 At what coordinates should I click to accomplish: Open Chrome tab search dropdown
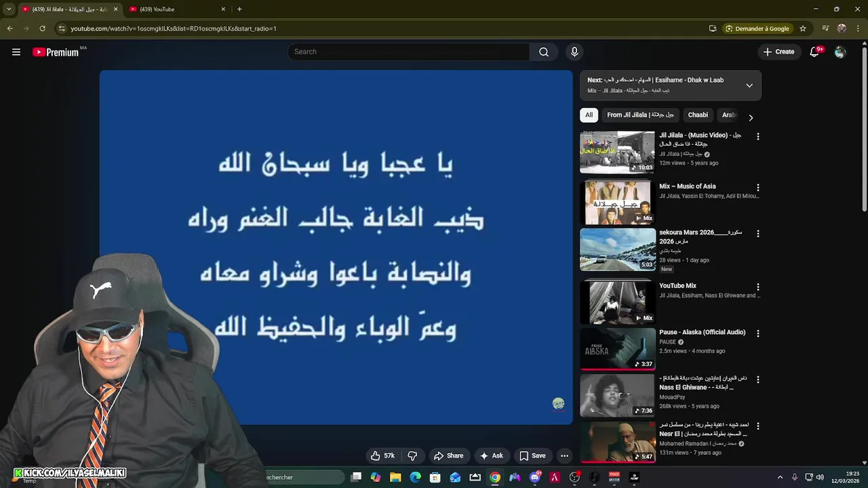(x=9, y=9)
